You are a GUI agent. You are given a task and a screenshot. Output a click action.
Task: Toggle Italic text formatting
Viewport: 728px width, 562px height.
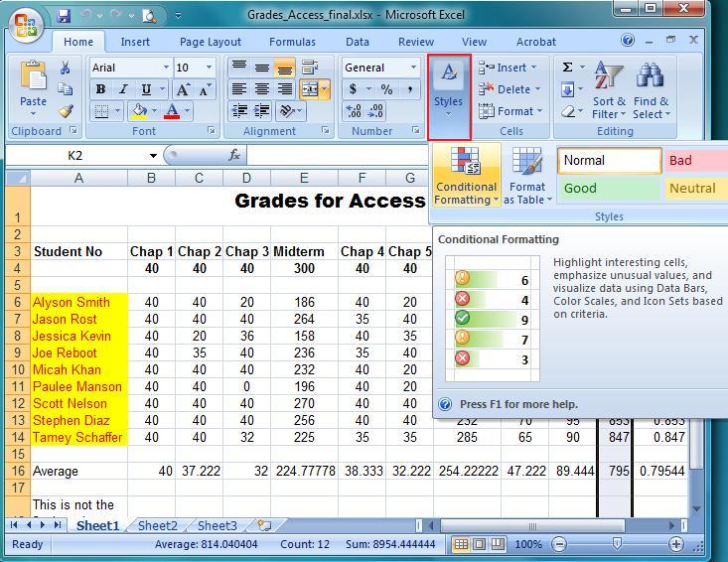[123, 89]
